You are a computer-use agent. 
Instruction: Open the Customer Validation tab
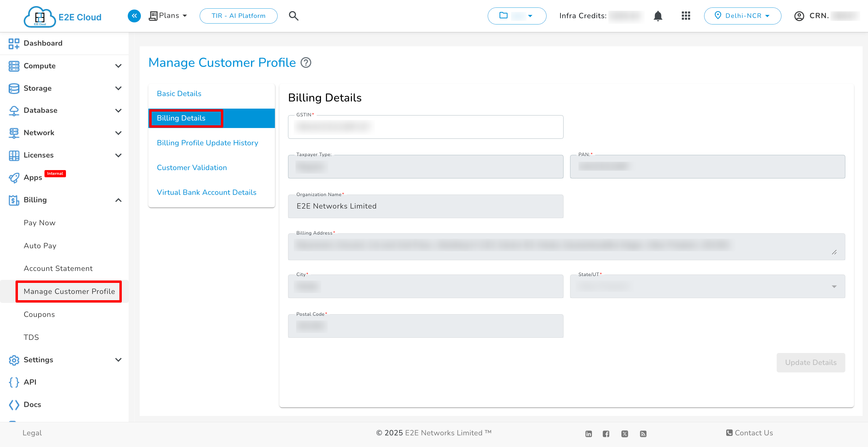(212, 168)
